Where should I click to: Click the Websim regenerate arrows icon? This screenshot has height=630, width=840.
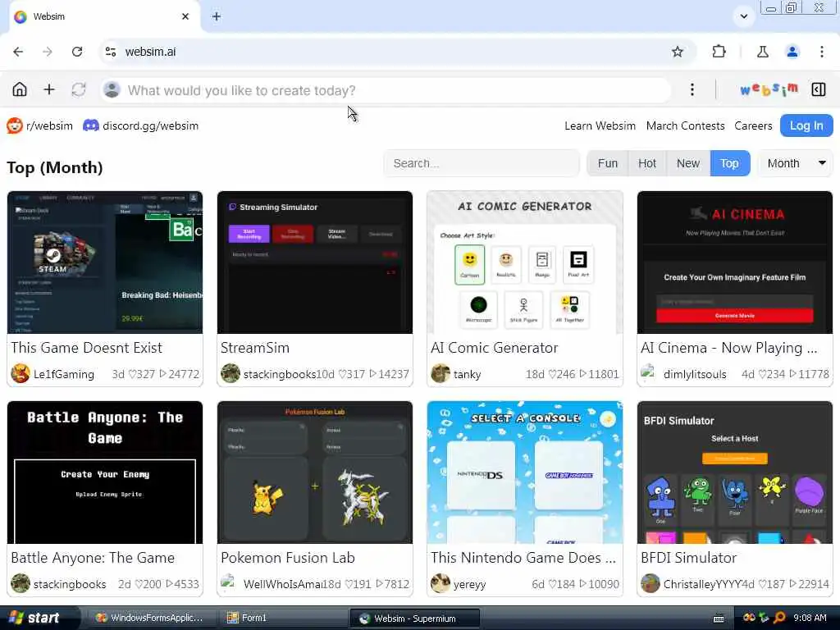(79, 89)
